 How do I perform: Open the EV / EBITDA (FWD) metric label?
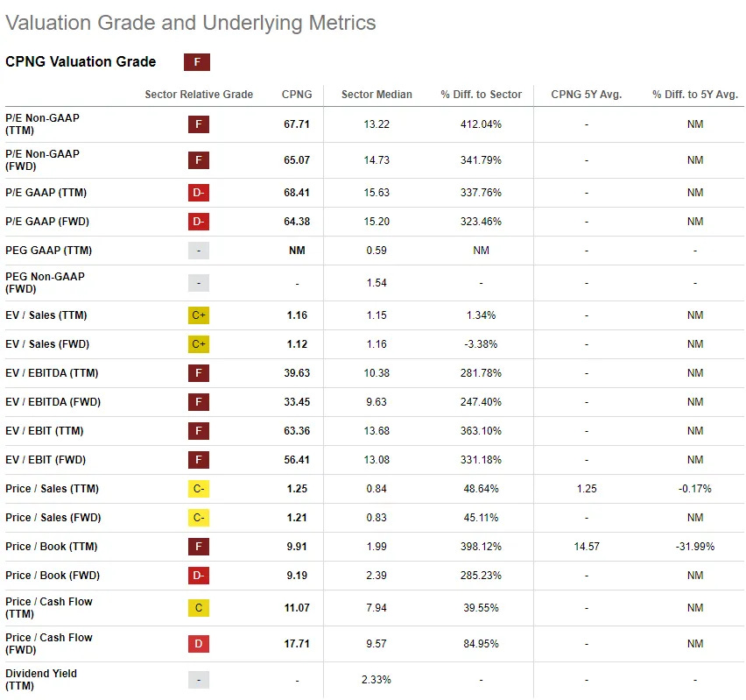tap(53, 402)
